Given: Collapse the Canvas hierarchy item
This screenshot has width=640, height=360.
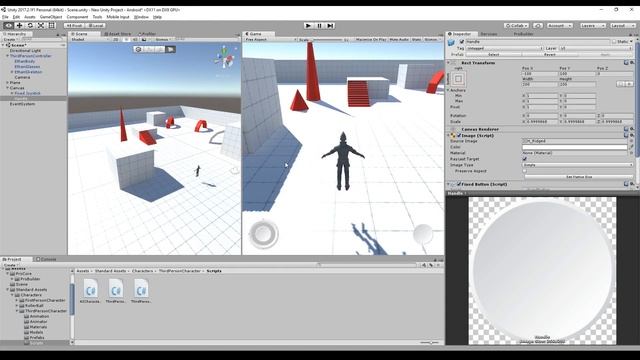Looking at the screenshot, I should 8,88.
